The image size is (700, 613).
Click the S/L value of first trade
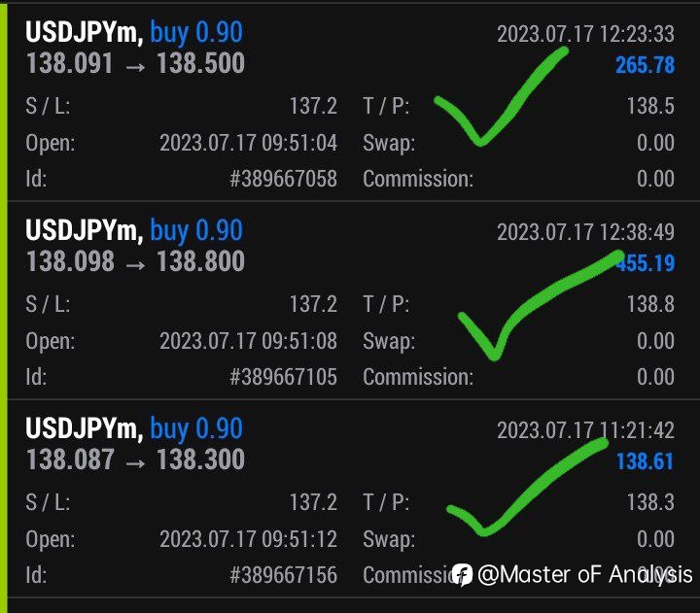313,106
